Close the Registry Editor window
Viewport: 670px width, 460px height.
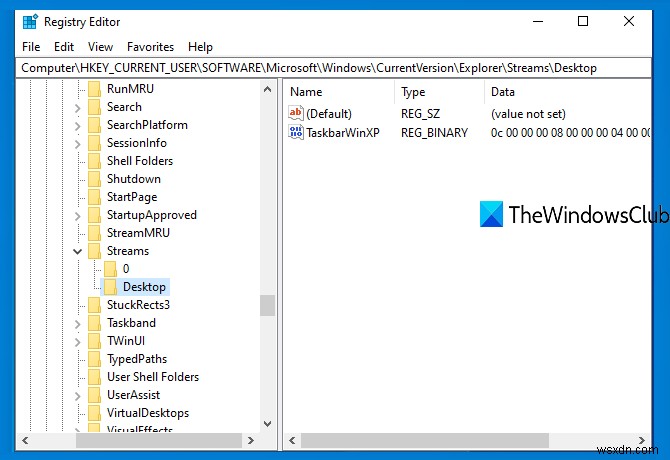pos(629,21)
